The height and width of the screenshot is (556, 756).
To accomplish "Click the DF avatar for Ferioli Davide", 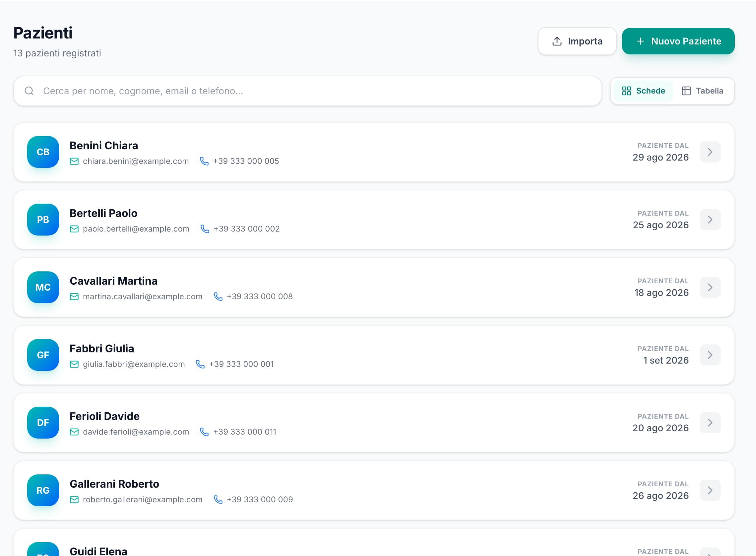I will (43, 422).
